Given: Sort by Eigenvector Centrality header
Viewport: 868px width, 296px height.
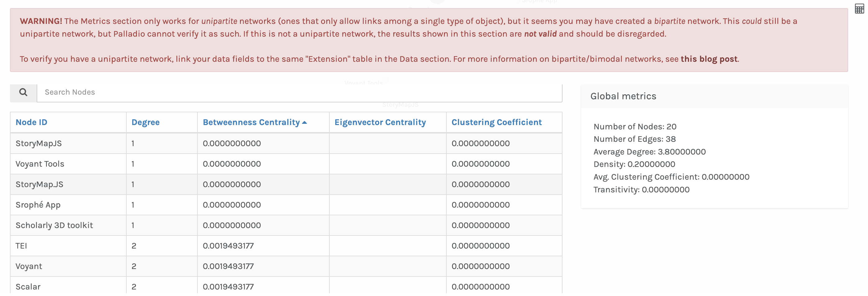Looking at the screenshot, I should (380, 122).
